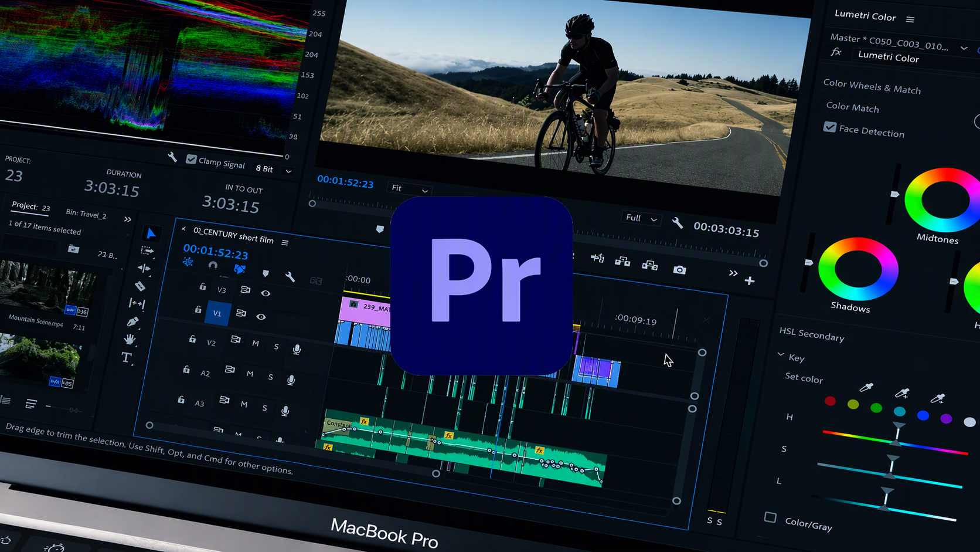Toggle sync lock on V1 track
The image size is (980, 552).
click(241, 314)
